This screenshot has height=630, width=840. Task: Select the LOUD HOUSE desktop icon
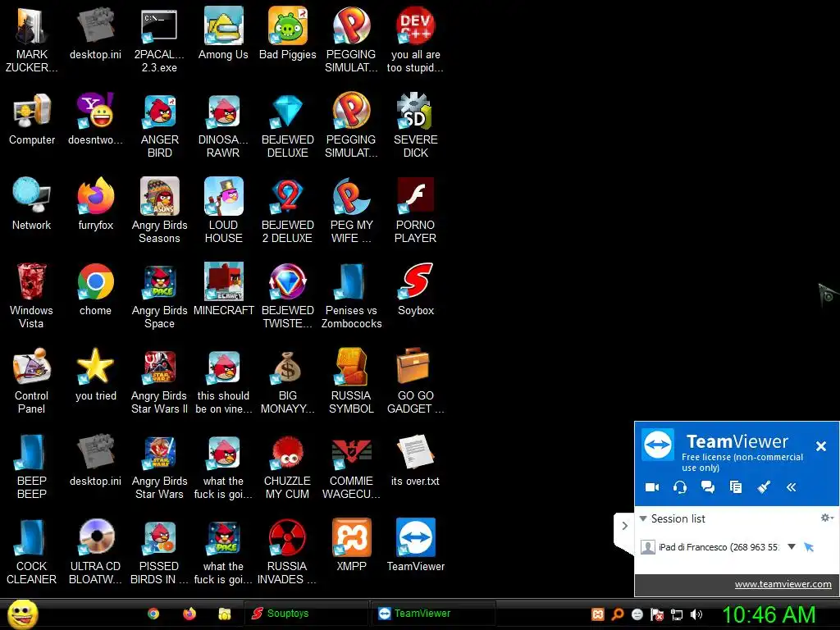[223, 211]
